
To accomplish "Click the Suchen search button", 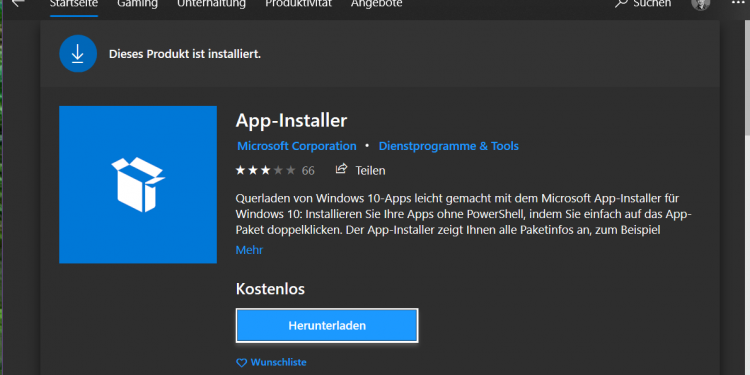I will [643, 4].
